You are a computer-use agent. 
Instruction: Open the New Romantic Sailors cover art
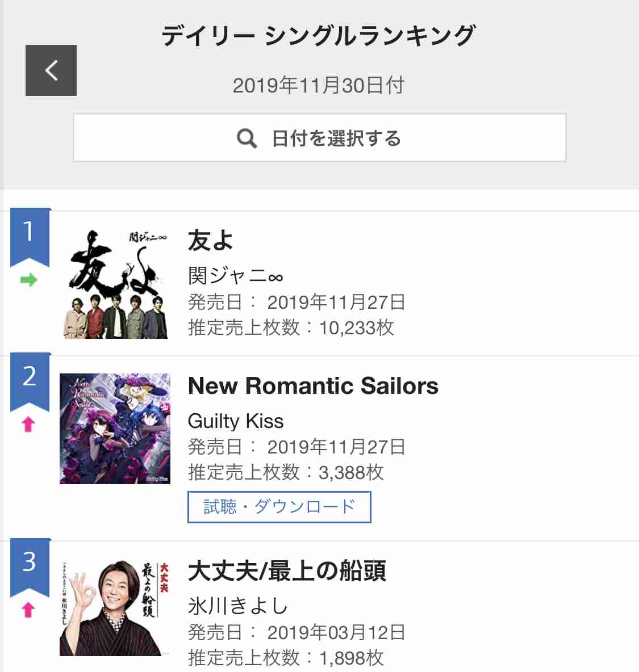(x=115, y=429)
